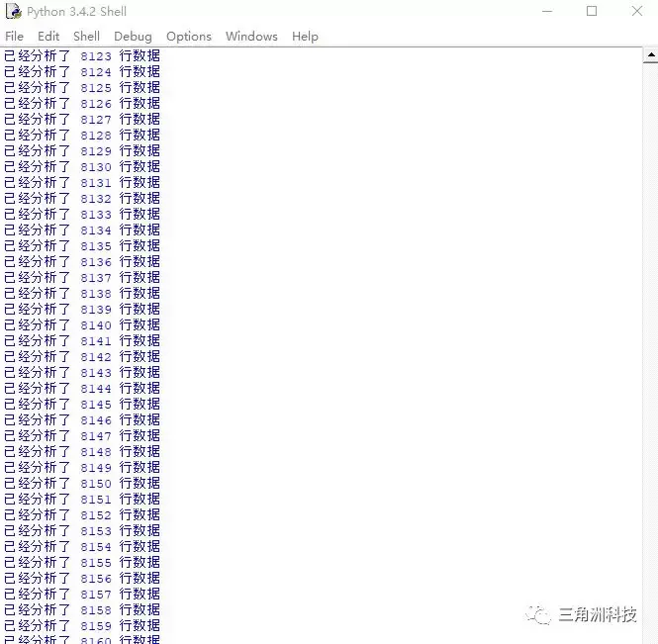This screenshot has width=658, height=644.
Task: Click the output line numbered 8138
Action: (82, 293)
